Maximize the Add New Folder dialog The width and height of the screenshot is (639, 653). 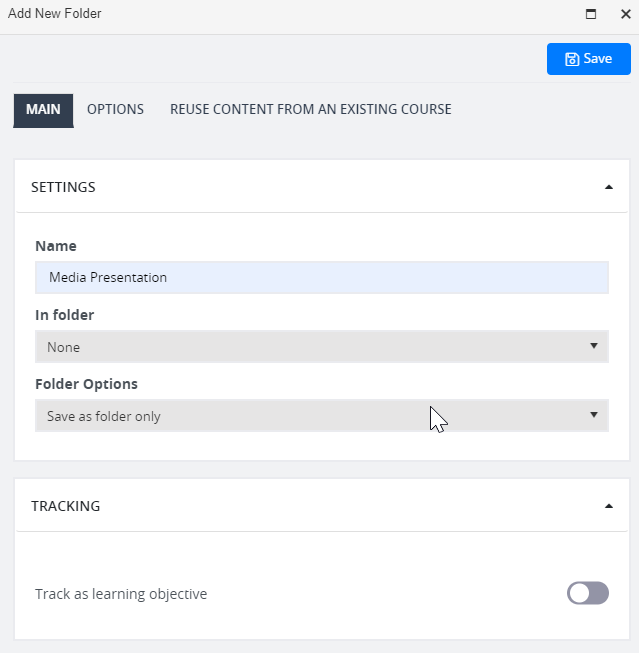[x=591, y=14]
